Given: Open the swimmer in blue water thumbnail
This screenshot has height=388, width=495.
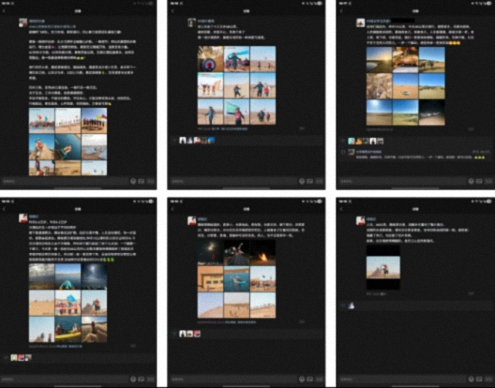Looking at the screenshot, I should [236, 279].
